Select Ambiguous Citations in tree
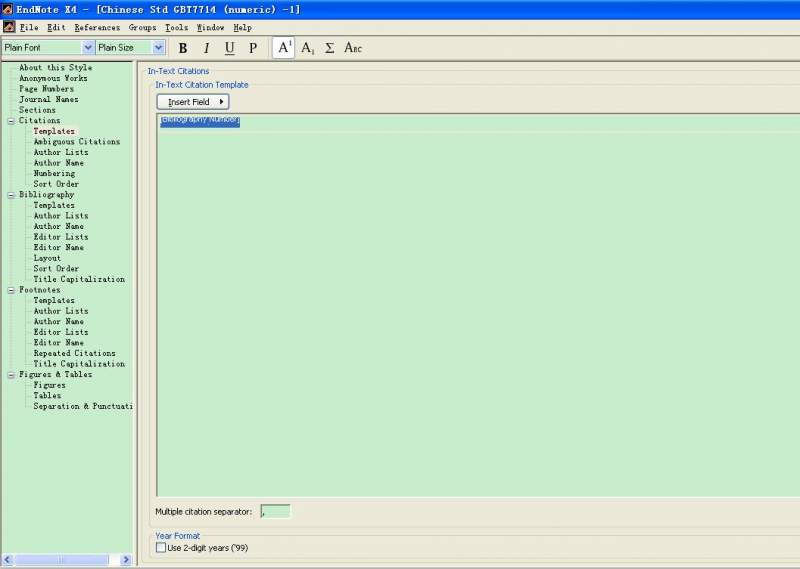800x569 pixels. [77, 142]
